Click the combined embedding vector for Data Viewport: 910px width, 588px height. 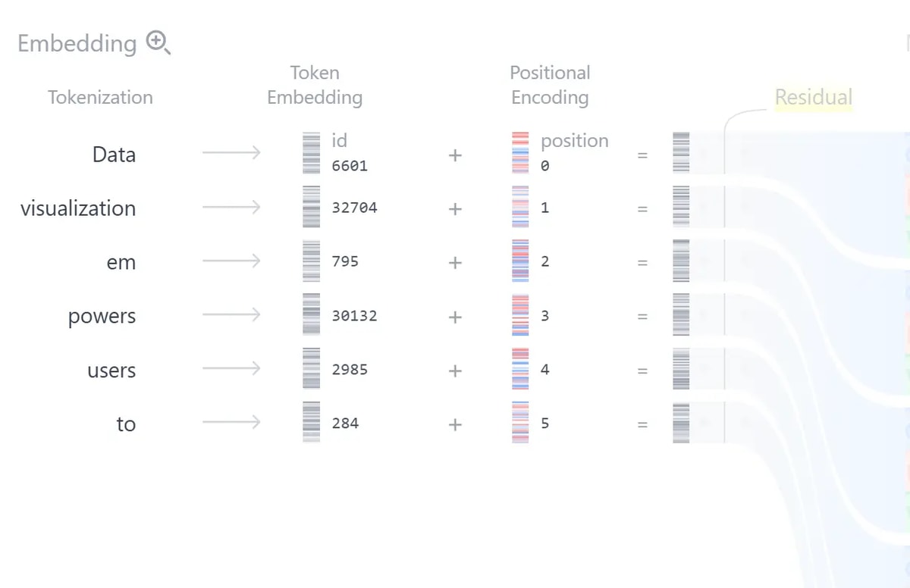[681, 154]
